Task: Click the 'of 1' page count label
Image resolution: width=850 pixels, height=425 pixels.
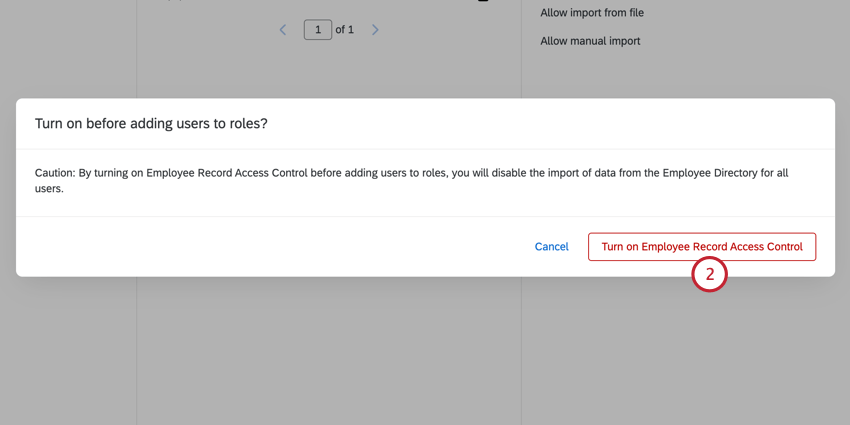Action: [345, 30]
